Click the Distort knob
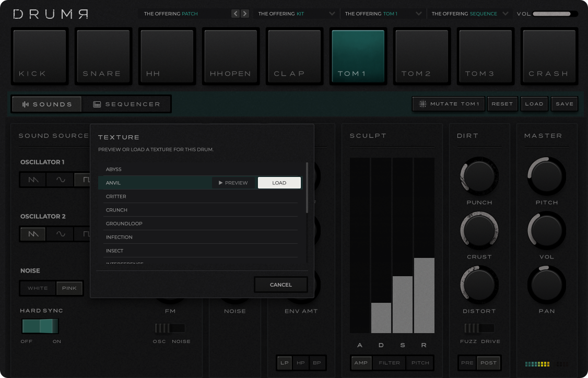The image size is (588, 378). pyautogui.click(x=479, y=285)
